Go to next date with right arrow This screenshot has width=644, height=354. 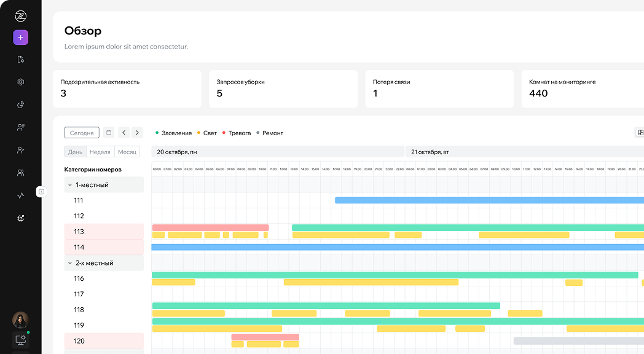(x=137, y=133)
